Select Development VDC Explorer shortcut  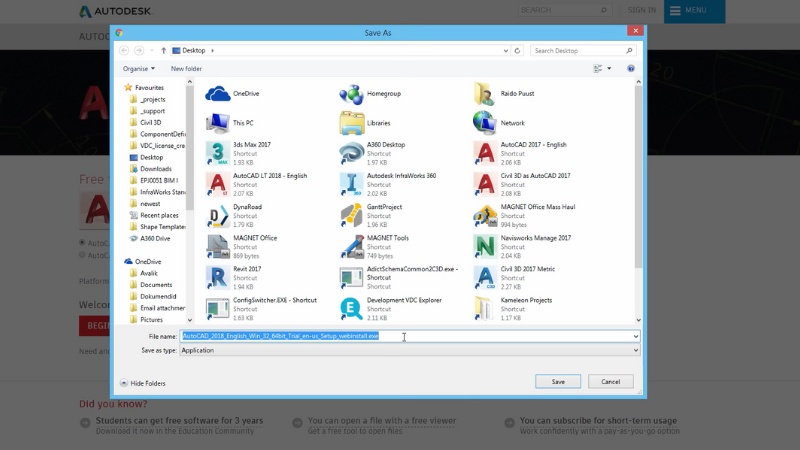click(391, 309)
